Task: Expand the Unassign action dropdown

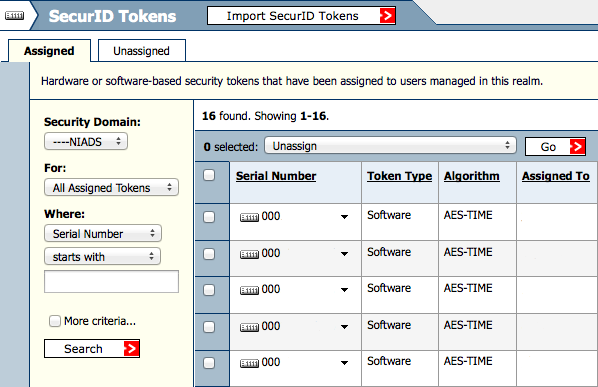Action: (x=390, y=146)
